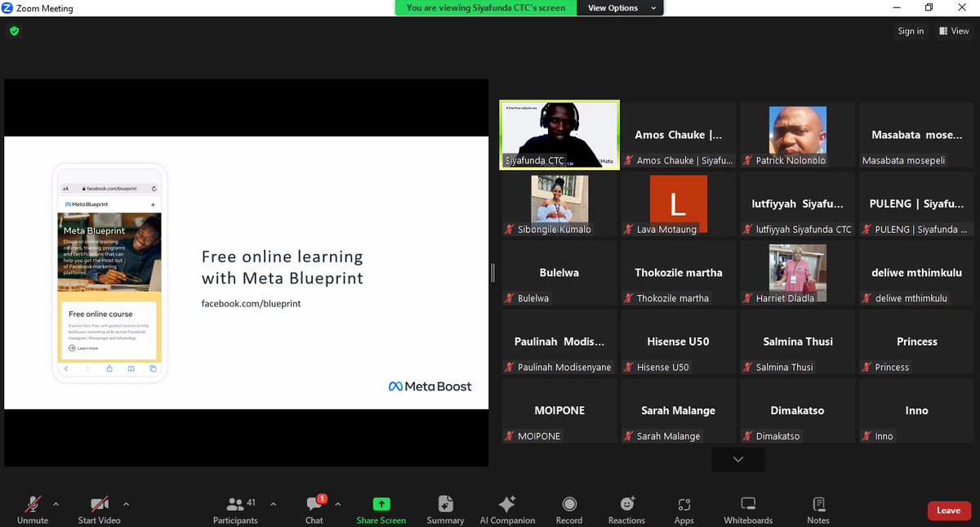This screenshot has height=527, width=980.
Task: Click the Sign in link
Action: pos(911,31)
